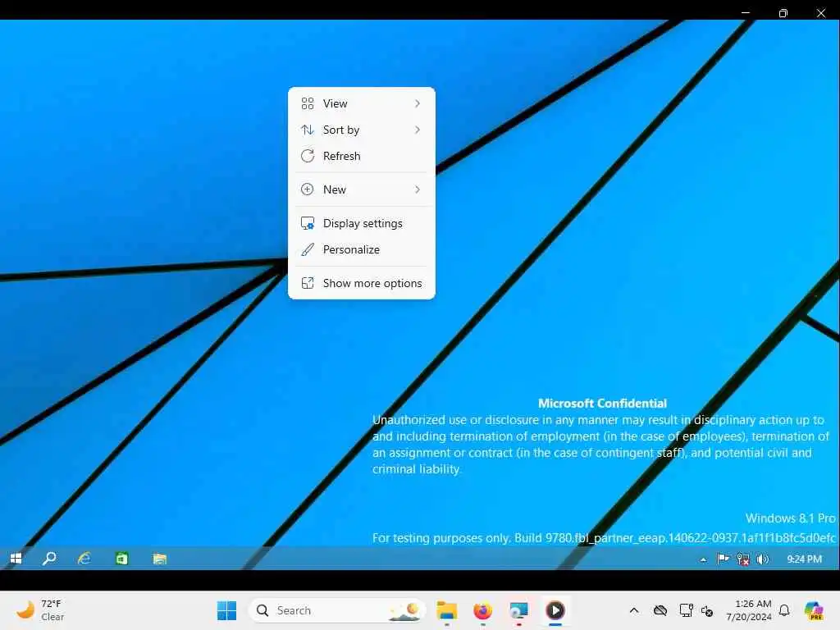Open the weather widget showing 72°F

(x=40, y=610)
